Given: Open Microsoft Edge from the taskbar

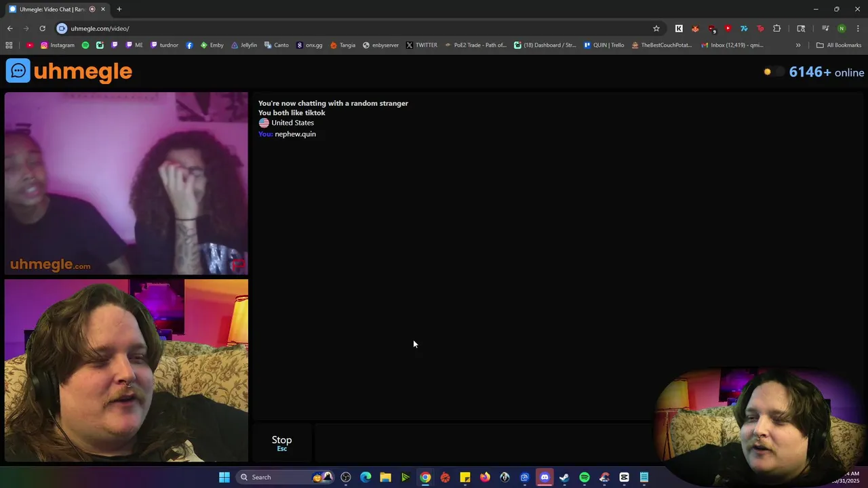Looking at the screenshot, I should 366,477.
